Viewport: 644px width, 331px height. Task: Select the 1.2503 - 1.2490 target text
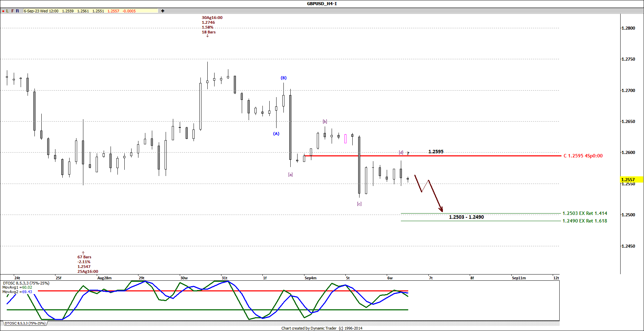[466, 217]
